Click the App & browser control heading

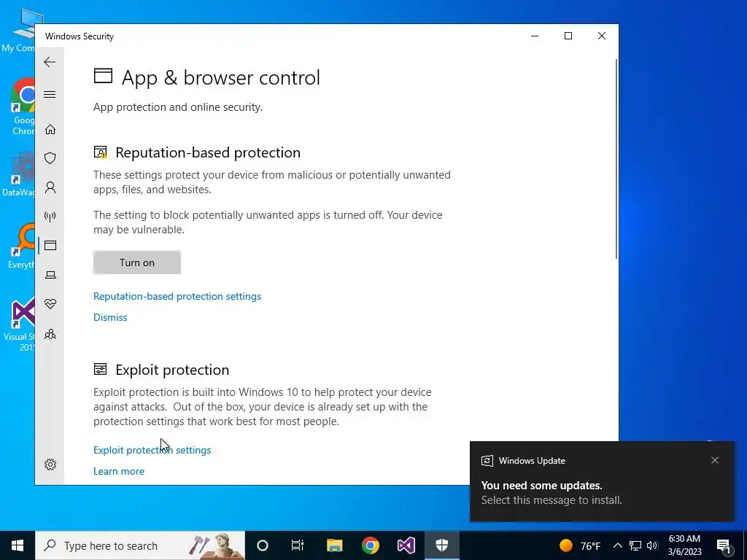[220, 77]
